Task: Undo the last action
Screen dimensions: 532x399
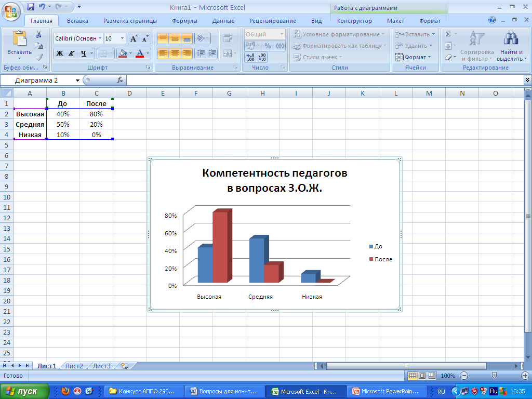Action: [42, 6]
